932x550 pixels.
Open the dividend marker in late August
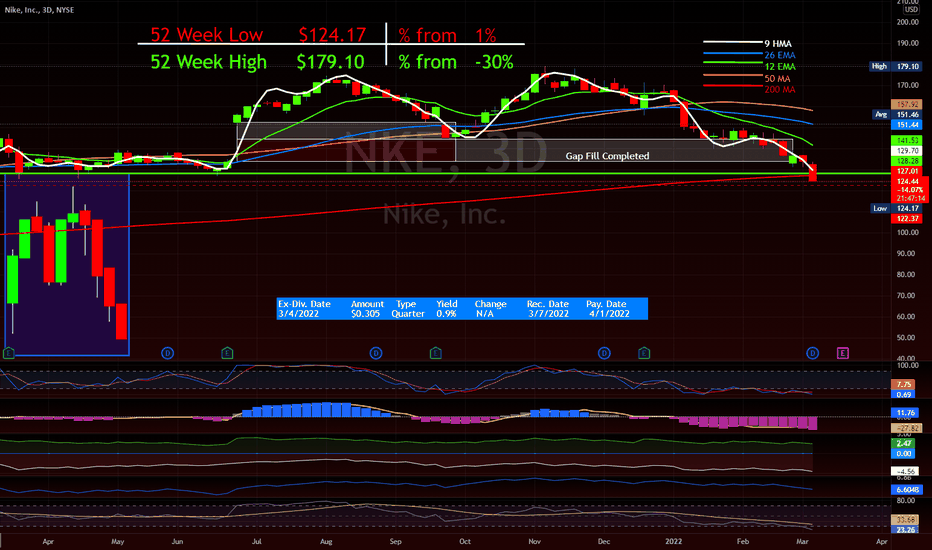(376, 353)
